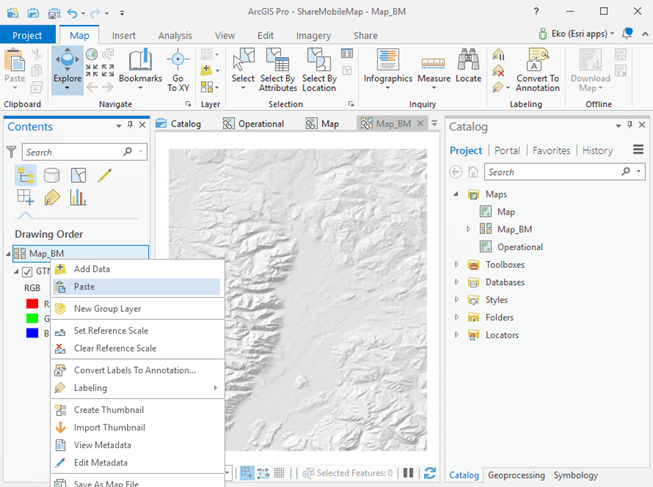Open Select By Location
The width and height of the screenshot is (653, 487).
click(x=319, y=70)
